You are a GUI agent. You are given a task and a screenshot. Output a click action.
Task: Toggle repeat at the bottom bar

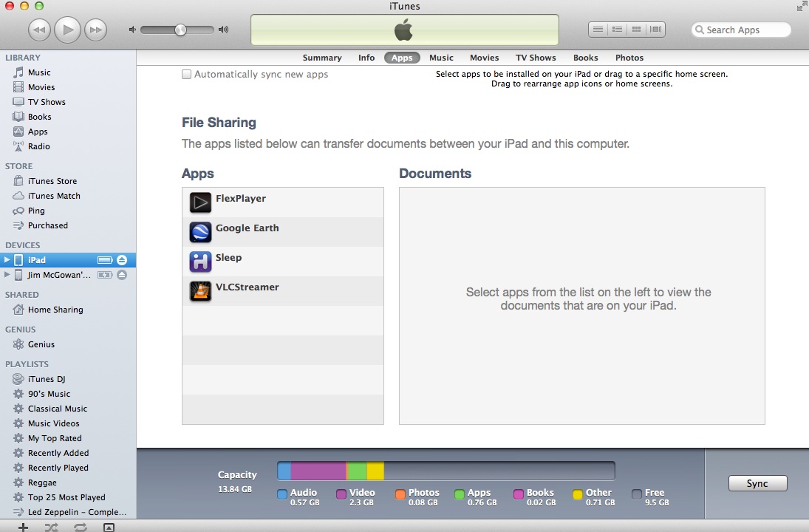pyautogui.click(x=80, y=527)
